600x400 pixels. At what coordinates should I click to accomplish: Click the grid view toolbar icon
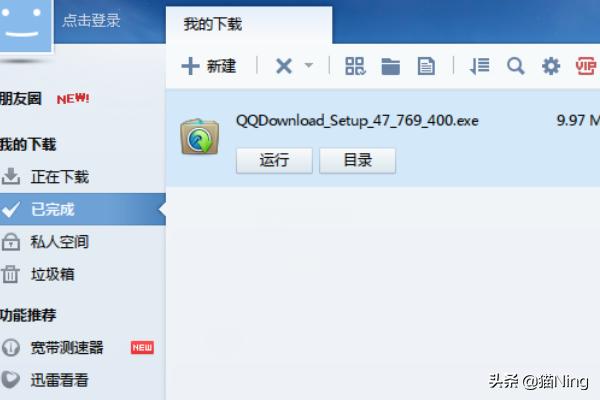[x=355, y=66]
